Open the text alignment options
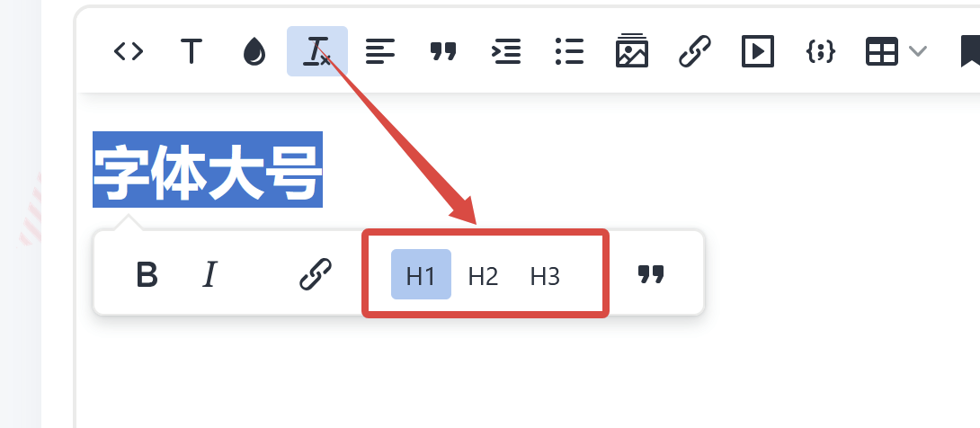The width and height of the screenshot is (980, 428). click(380, 51)
